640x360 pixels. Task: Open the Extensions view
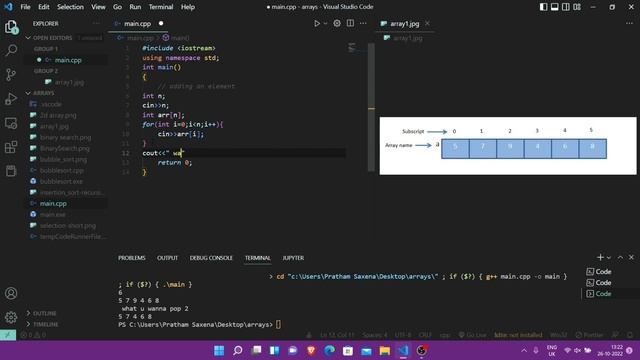[11, 147]
